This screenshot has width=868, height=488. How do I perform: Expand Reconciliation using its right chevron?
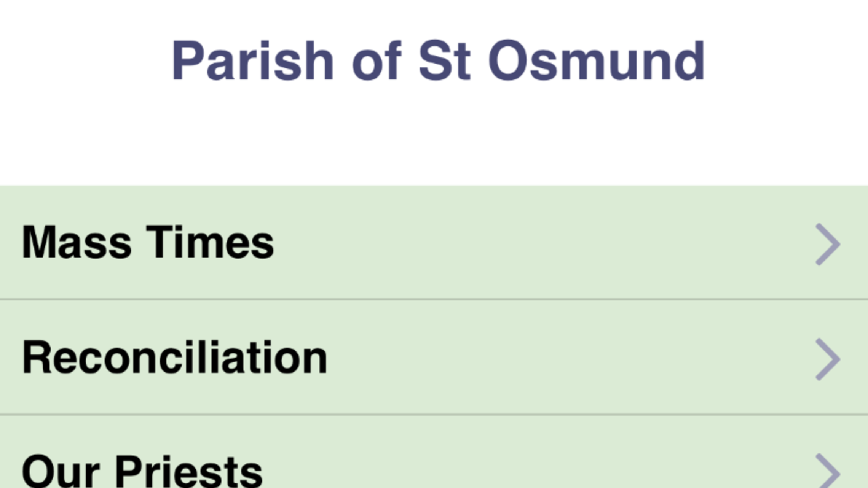[x=828, y=359]
